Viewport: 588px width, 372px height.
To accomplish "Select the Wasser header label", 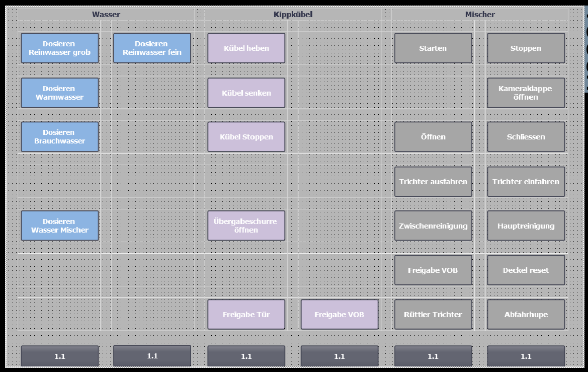I will click(106, 14).
